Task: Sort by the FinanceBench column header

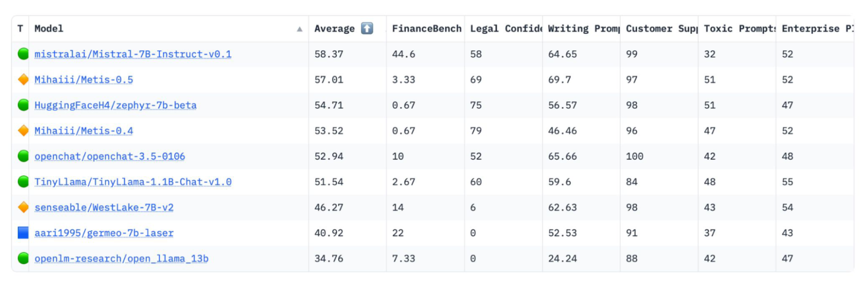Action: 426,29
